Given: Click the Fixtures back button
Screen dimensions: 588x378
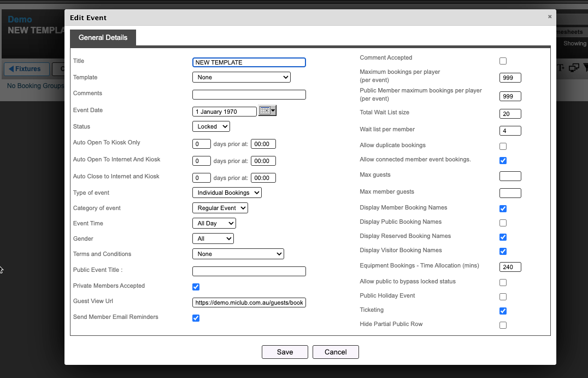Looking at the screenshot, I should coord(26,69).
